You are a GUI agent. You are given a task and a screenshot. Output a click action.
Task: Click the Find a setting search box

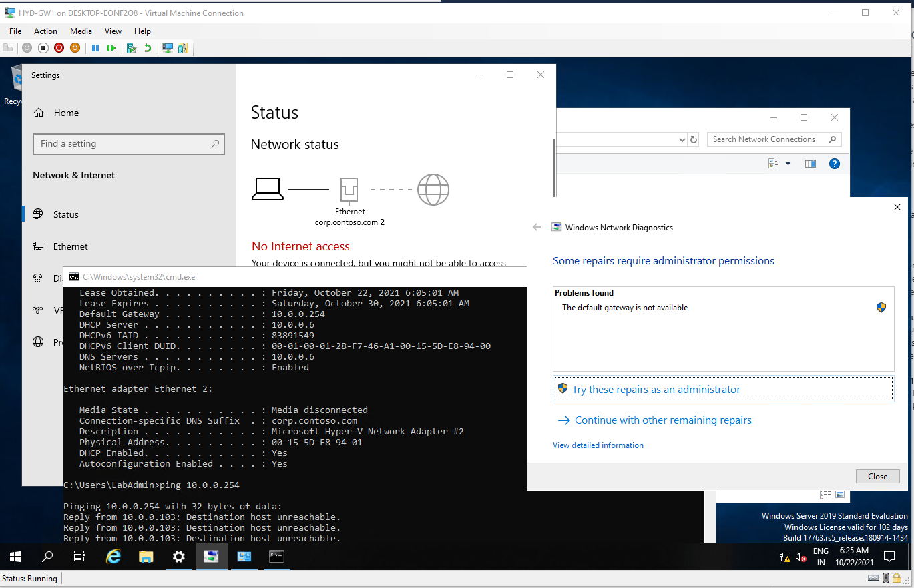click(129, 143)
